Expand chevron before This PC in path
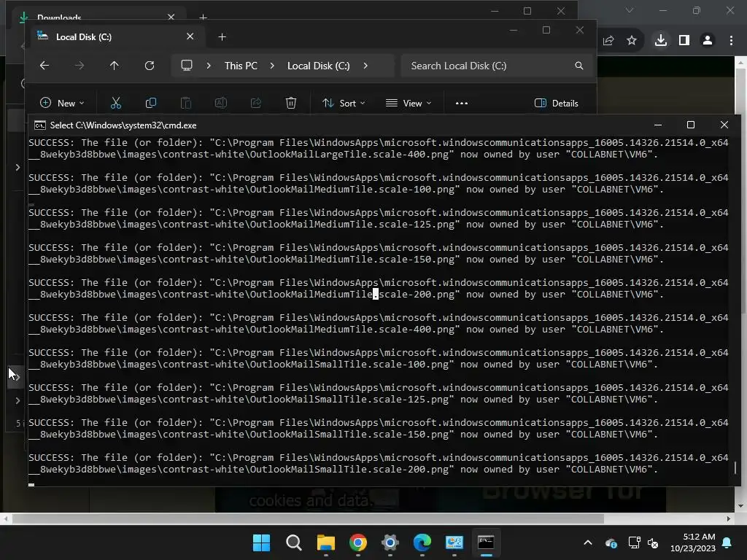 point(209,66)
